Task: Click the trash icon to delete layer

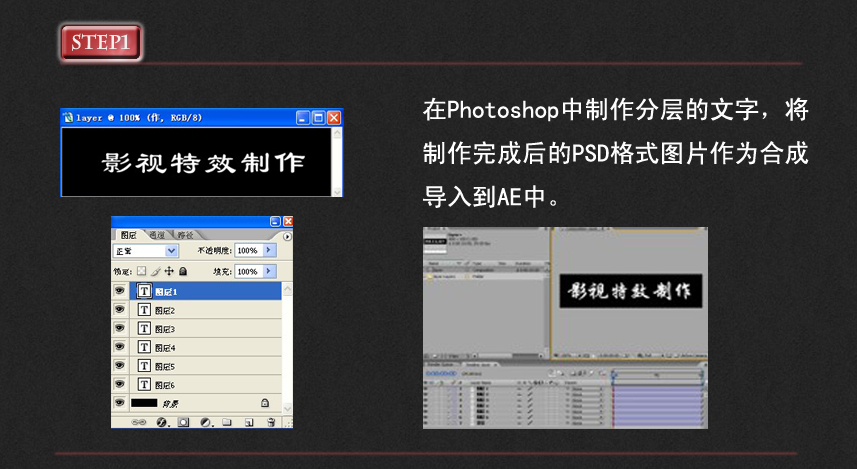Action: [x=271, y=422]
